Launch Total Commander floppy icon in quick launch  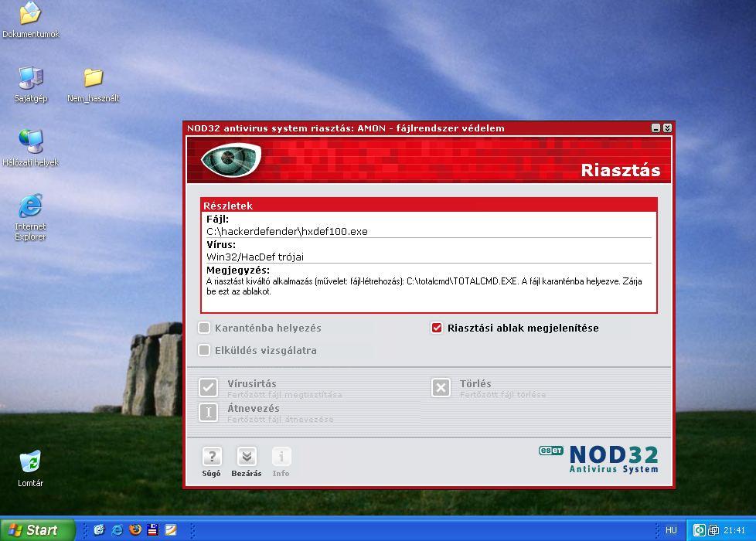153,530
